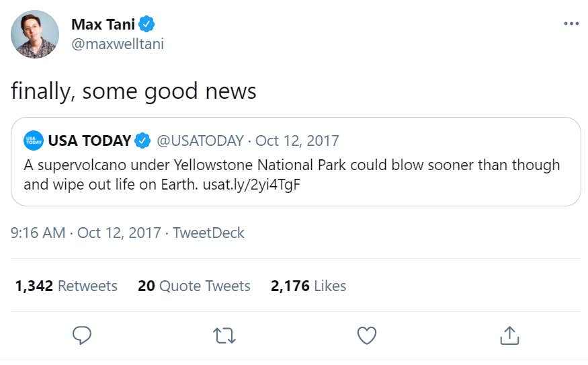Retweet using the arrows icon
This screenshot has width=588, height=365.
[224, 335]
